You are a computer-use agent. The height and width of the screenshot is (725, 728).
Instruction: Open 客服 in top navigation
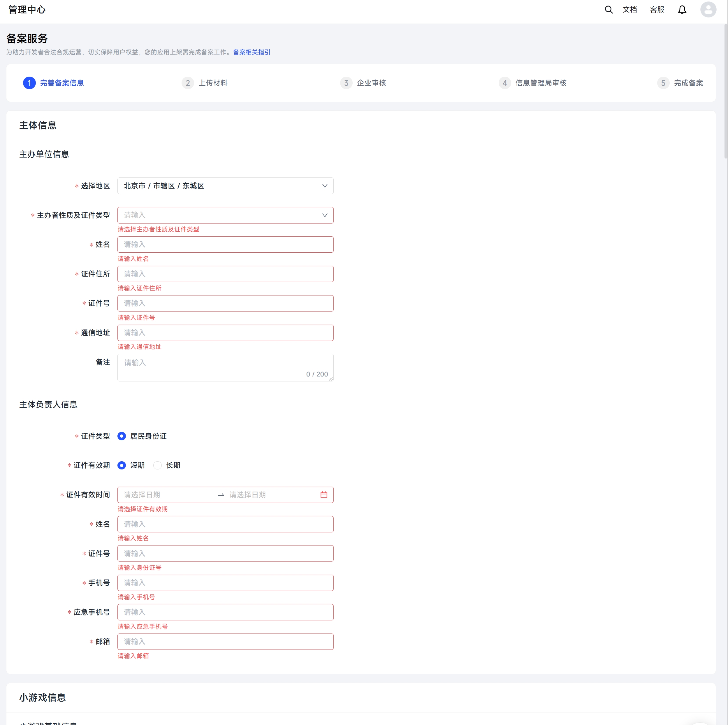(x=657, y=10)
